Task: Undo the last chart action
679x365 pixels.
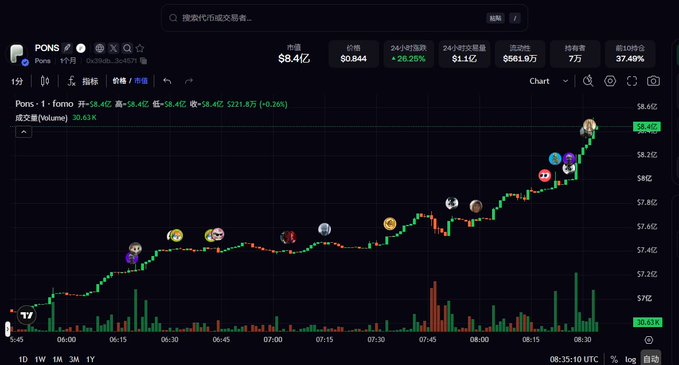Action: pos(167,81)
